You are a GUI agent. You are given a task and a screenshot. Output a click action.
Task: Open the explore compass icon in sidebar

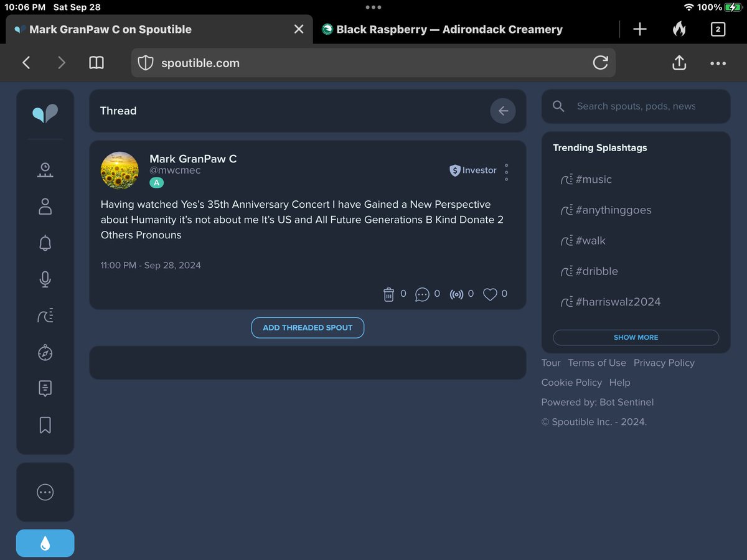coord(45,353)
